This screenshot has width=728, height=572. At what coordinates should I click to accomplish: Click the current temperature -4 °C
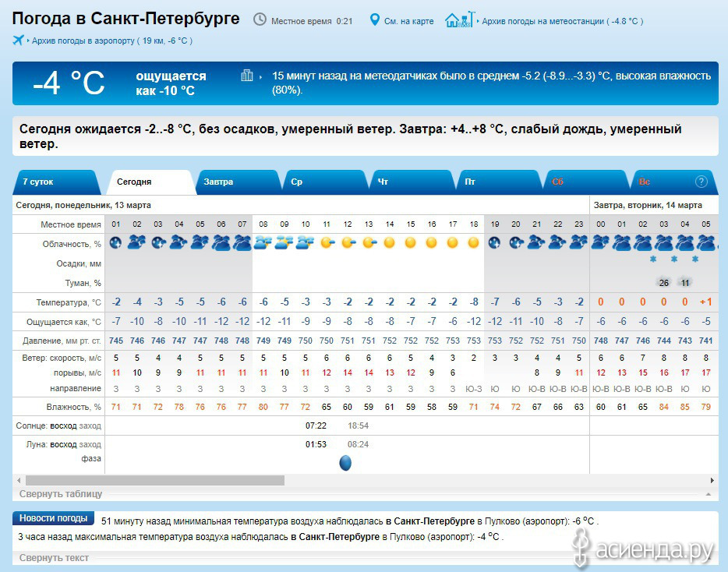69,83
